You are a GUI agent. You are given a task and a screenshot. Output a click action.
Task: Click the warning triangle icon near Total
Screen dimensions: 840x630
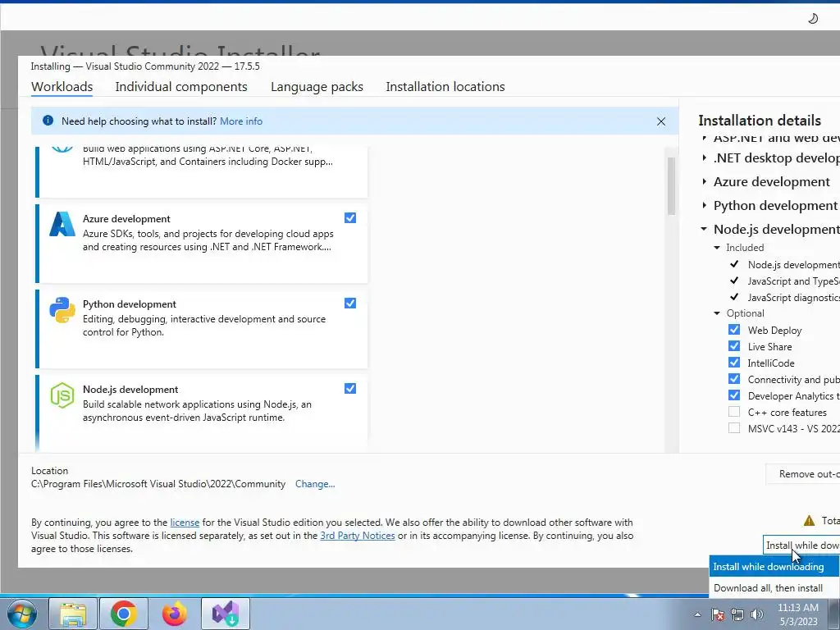[x=809, y=520]
